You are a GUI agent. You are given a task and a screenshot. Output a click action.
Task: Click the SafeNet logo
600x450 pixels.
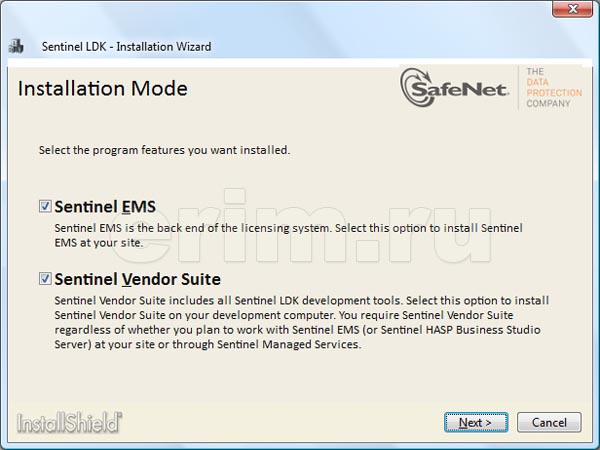tap(455, 88)
